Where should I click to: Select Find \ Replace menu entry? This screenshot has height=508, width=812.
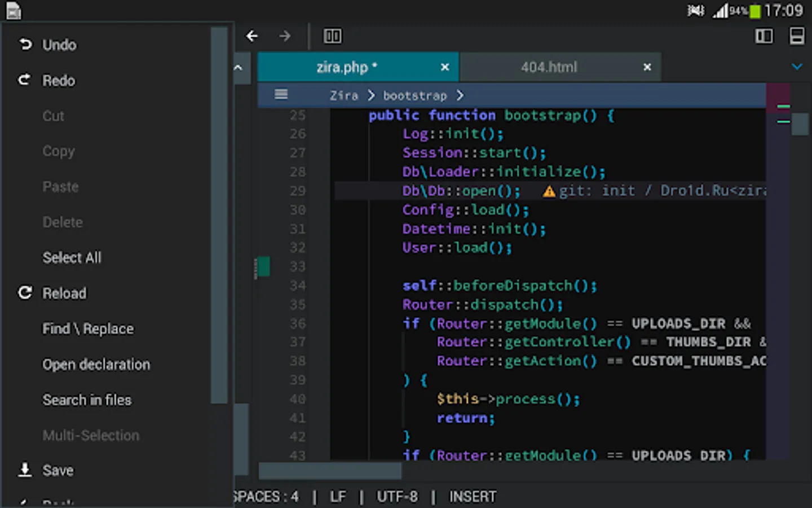[88, 329]
